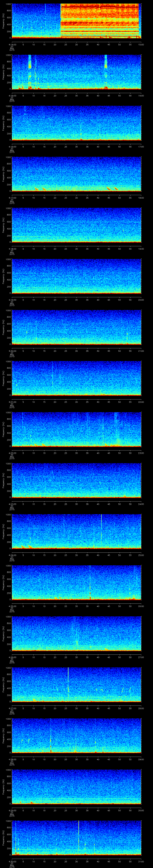Viewport: 153px width, 868px height.
Task: Click the 30:00 end time label
Action: 141,810
